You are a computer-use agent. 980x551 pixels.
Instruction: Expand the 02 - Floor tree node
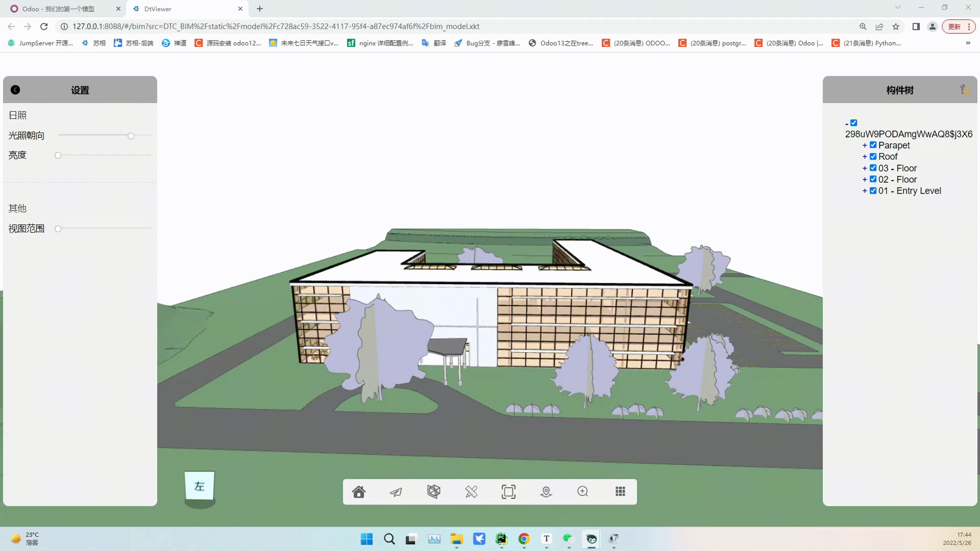pos(864,180)
